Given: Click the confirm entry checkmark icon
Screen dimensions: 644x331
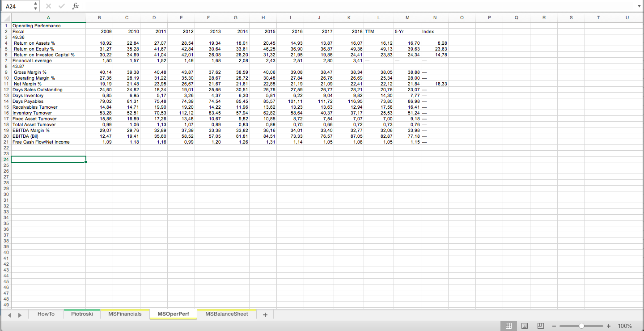Looking at the screenshot, I should coord(61,6).
